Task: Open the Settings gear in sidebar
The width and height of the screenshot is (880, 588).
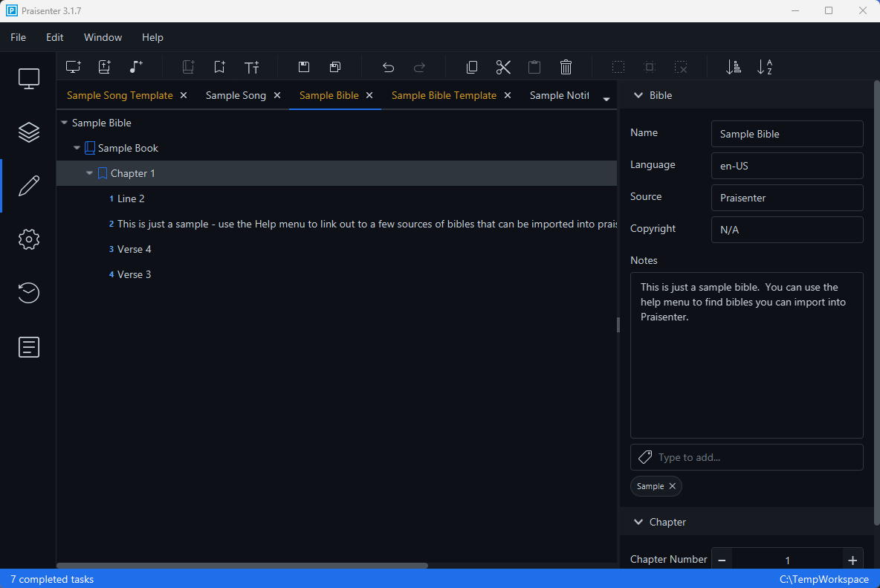Action: click(28, 239)
